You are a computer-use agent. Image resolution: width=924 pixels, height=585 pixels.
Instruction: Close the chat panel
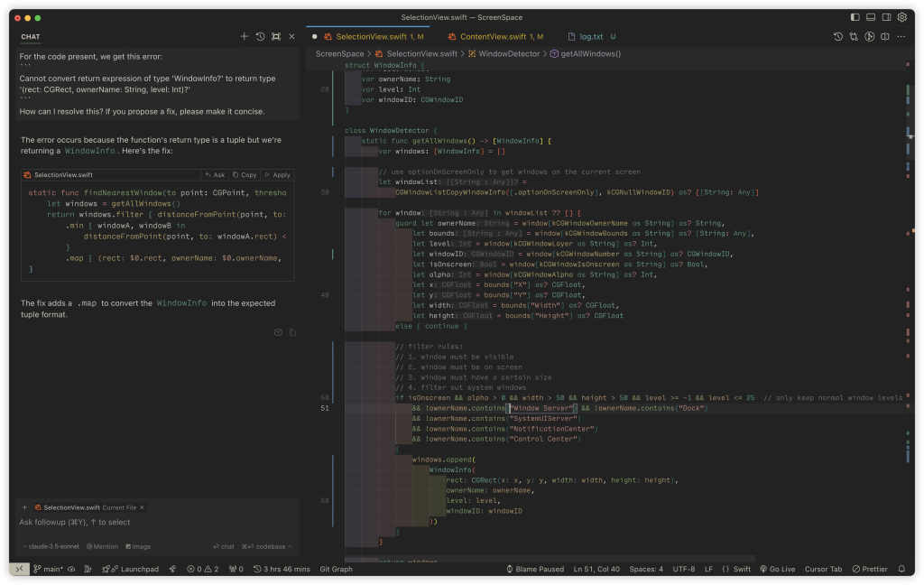point(291,37)
